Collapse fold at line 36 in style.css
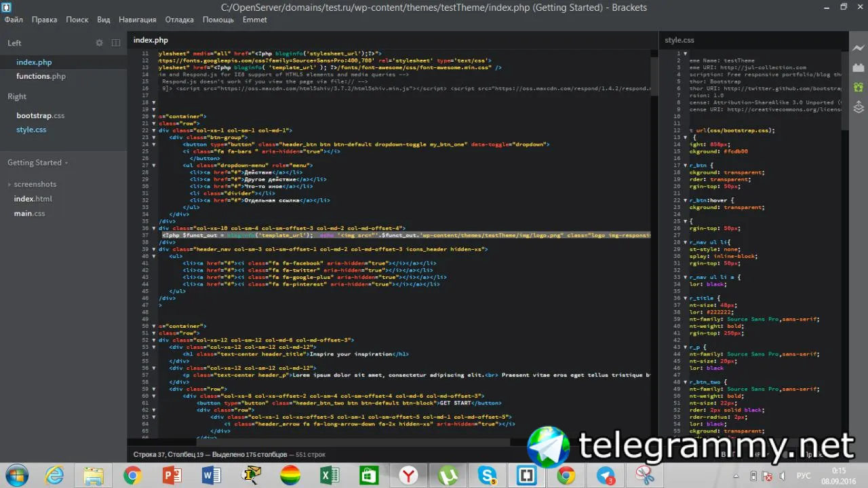 click(x=686, y=299)
